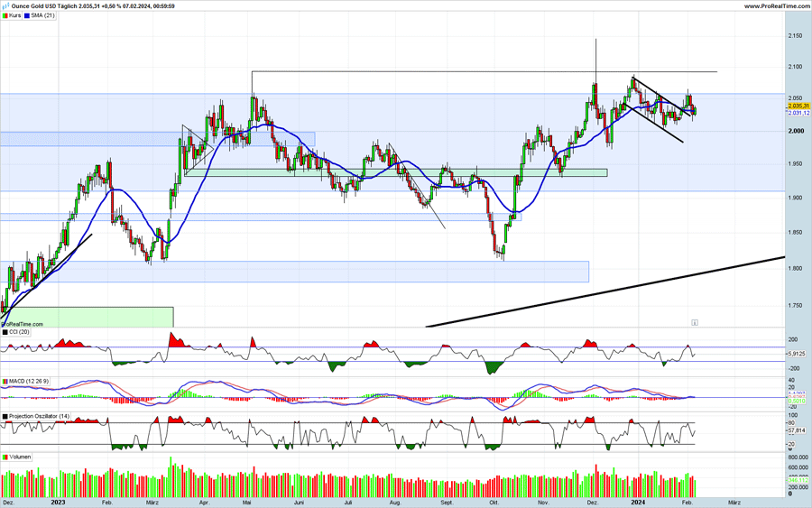Screen dimensions: 812x508
Task: Select the MACD (12 26 9) label
Action: pos(26,382)
